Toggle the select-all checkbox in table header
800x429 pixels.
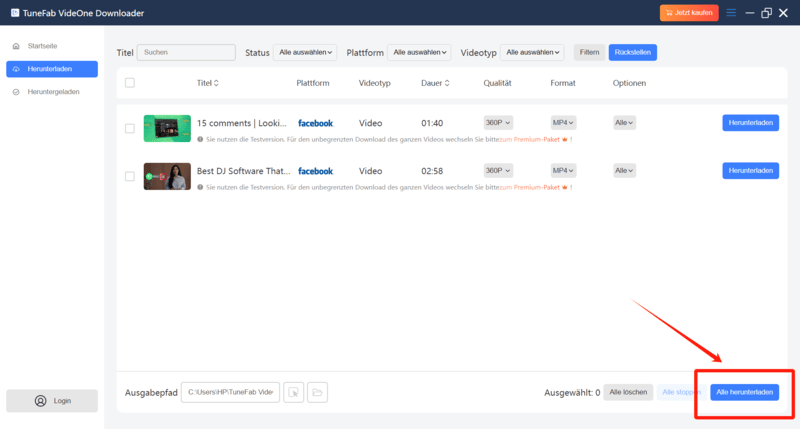(x=130, y=83)
